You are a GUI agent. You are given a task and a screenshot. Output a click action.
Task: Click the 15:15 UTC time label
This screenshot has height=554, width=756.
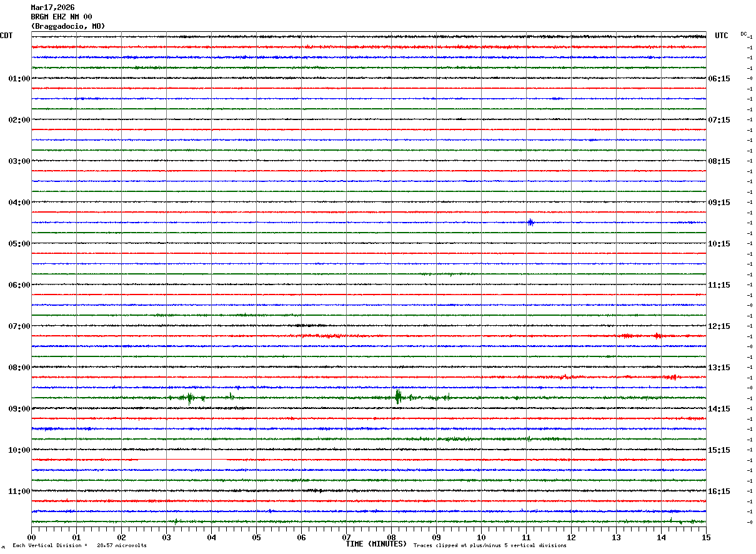click(x=719, y=450)
